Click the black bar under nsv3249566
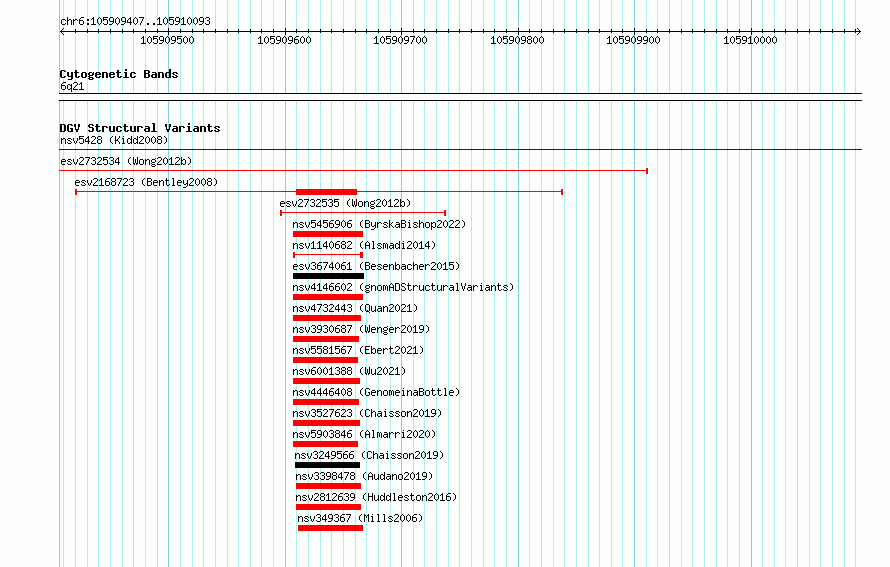 coord(328,465)
